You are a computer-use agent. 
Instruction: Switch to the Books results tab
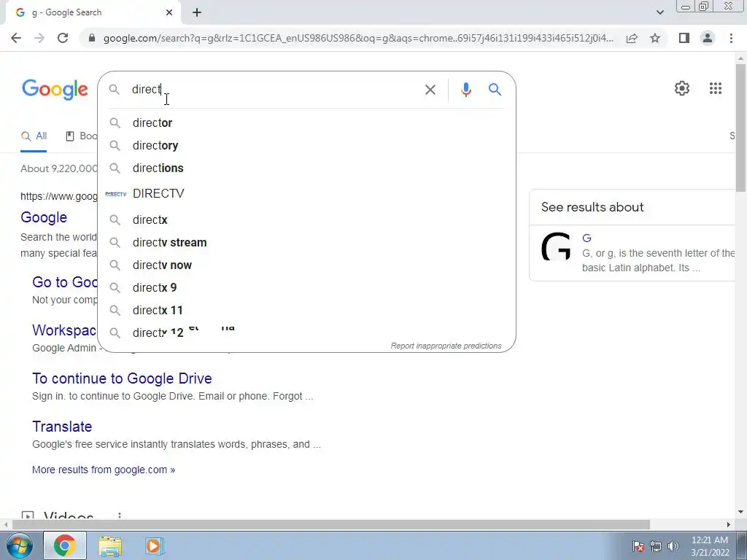click(x=82, y=136)
